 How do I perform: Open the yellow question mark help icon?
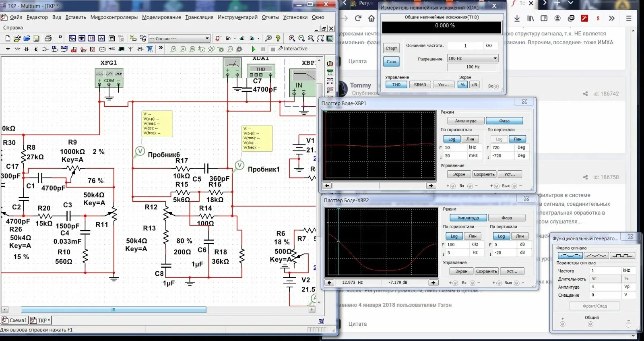click(278, 38)
